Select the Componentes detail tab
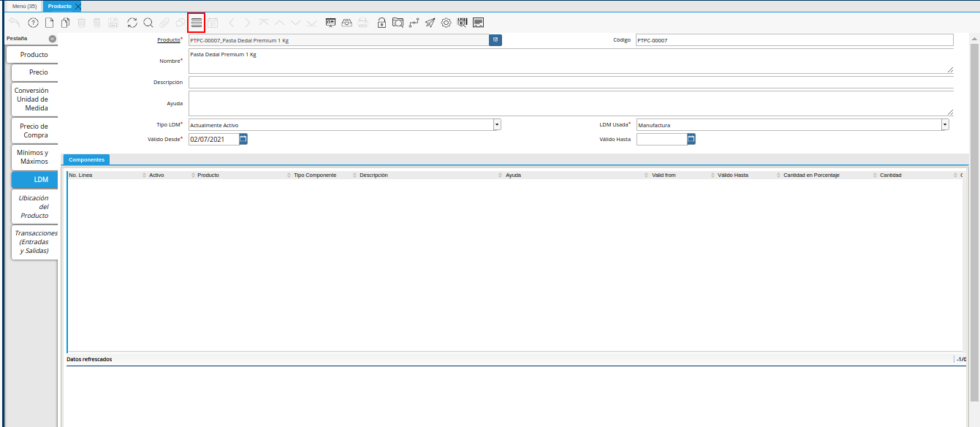980x427 pixels. (x=86, y=159)
